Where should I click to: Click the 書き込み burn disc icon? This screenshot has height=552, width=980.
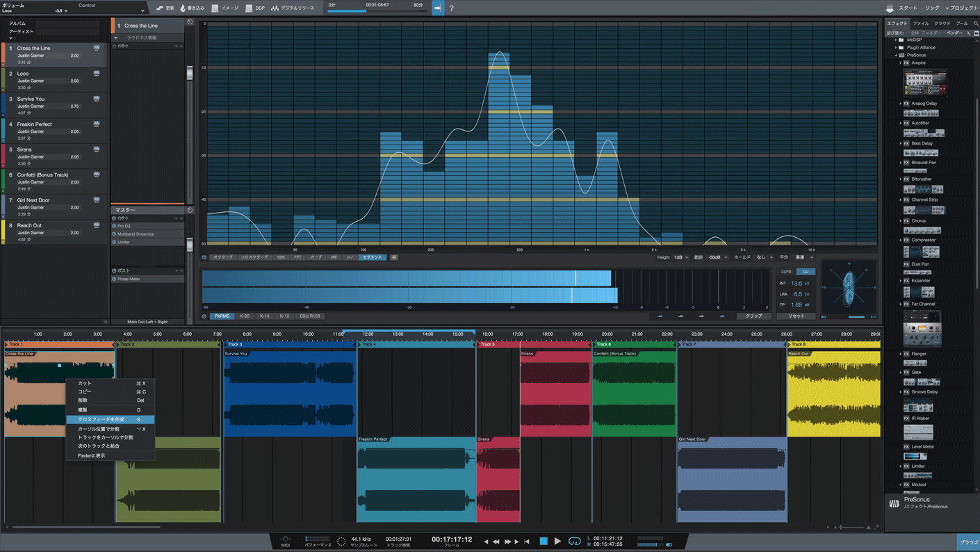[183, 8]
